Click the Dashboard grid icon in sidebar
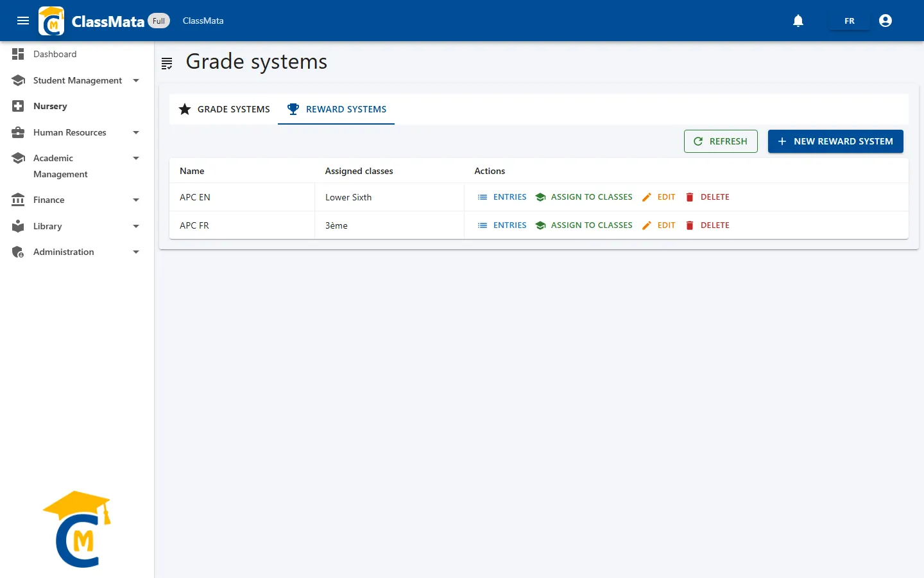This screenshot has height=578, width=924. click(18, 54)
